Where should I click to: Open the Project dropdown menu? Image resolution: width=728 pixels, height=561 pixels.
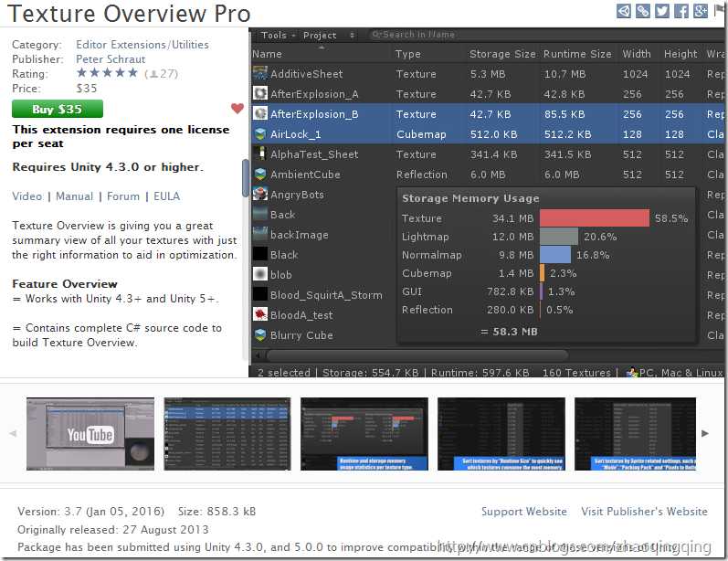pos(329,36)
